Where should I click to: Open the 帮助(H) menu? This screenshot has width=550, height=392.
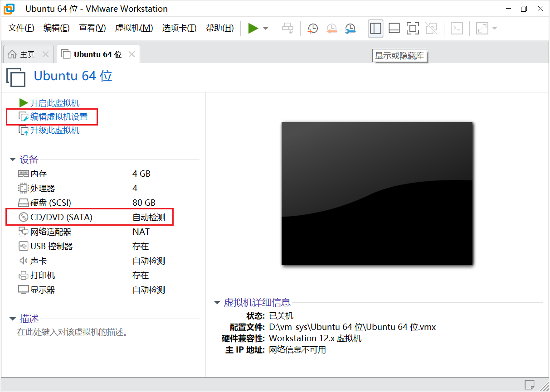click(219, 28)
